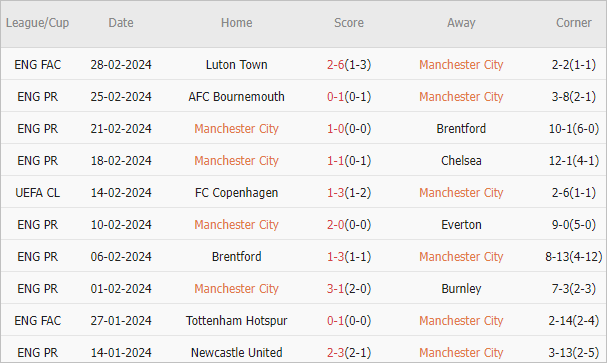Viewport: 607px width, 363px height.
Task: Open Newcastle United team link
Action: point(237,353)
